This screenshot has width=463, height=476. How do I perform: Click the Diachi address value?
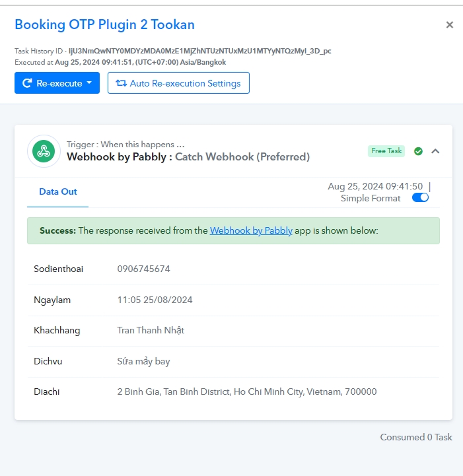click(x=247, y=391)
